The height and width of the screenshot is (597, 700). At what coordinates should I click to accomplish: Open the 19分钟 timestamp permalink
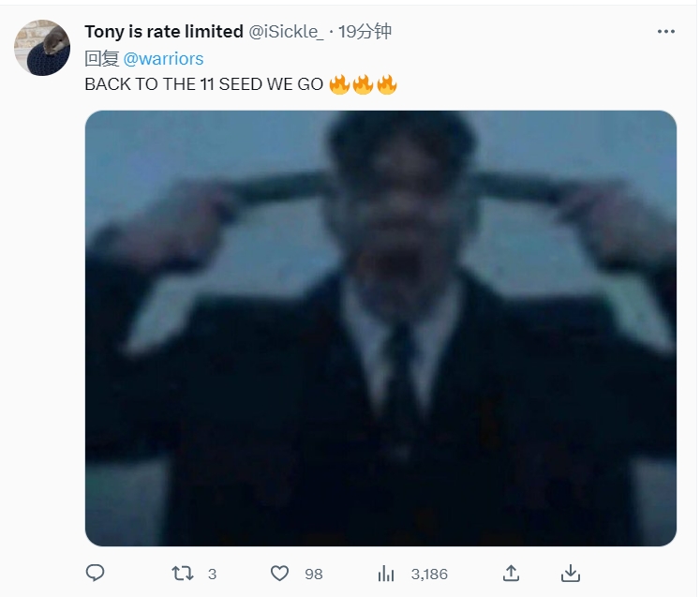365,32
